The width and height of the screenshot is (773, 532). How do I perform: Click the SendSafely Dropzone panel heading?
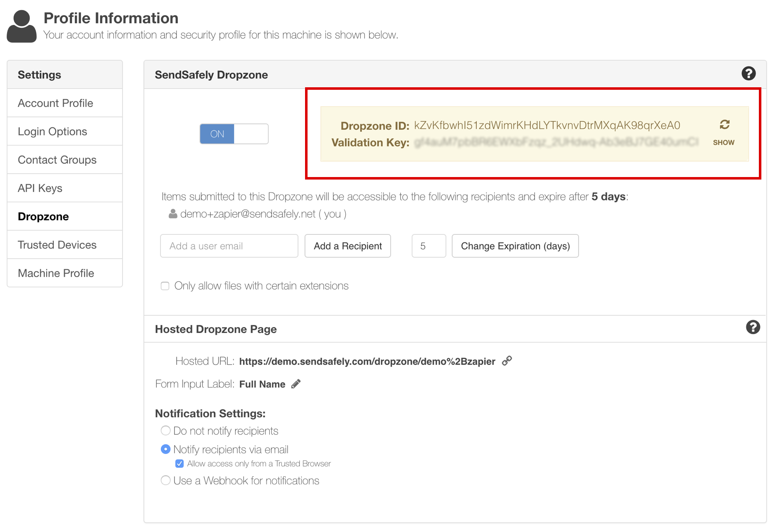212,75
